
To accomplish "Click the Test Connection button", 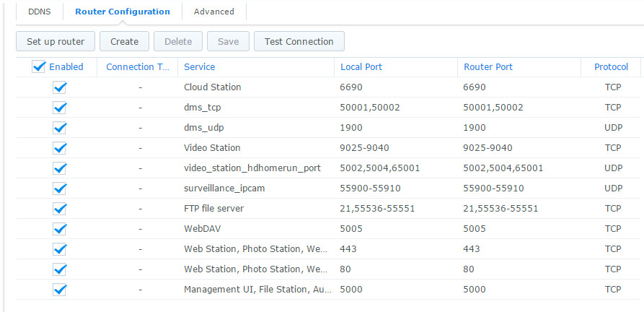I will click(x=299, y=41).
